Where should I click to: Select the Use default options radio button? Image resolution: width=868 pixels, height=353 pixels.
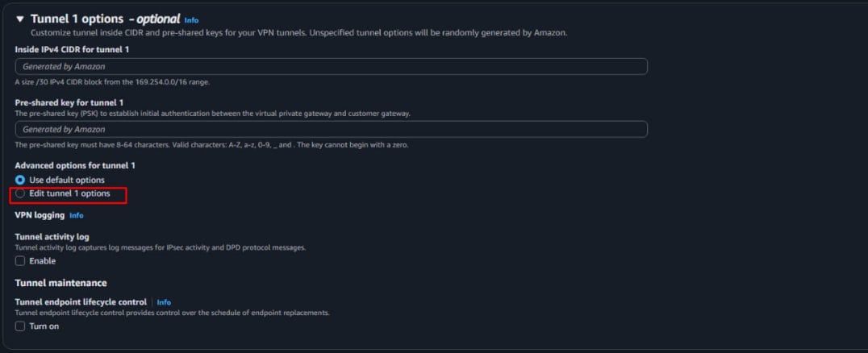coord(20,180)
